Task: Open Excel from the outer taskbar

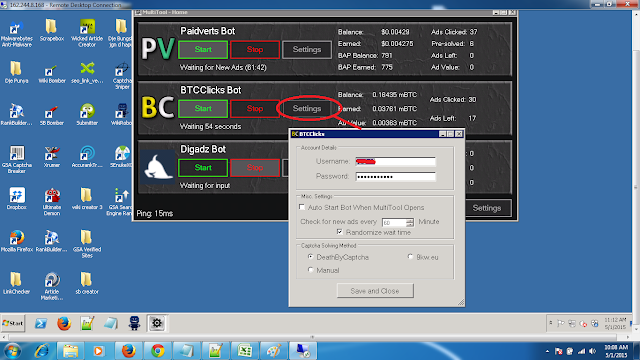Action: [244, 351]
